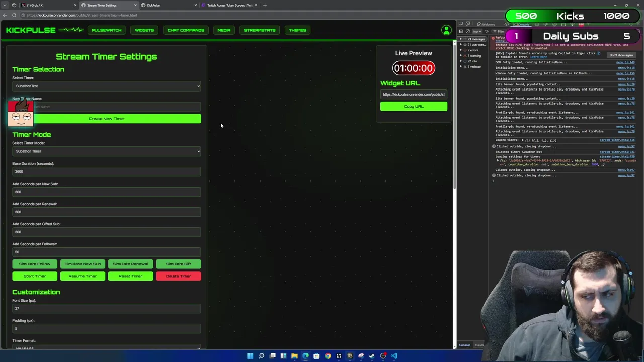Click the Font Size px field

coord(106,309)
